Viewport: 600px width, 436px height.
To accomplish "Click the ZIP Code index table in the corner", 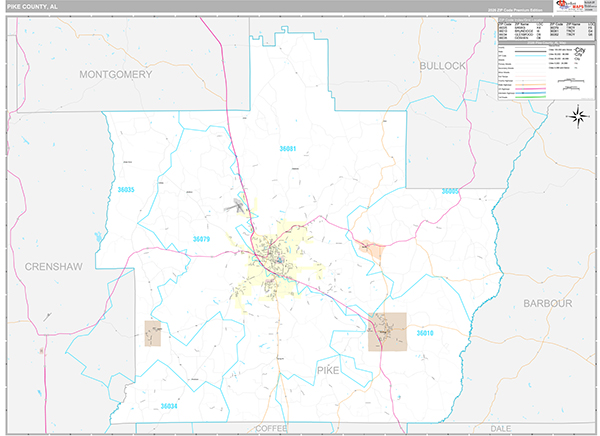I will pyautogui.click(x=546, y=31).
